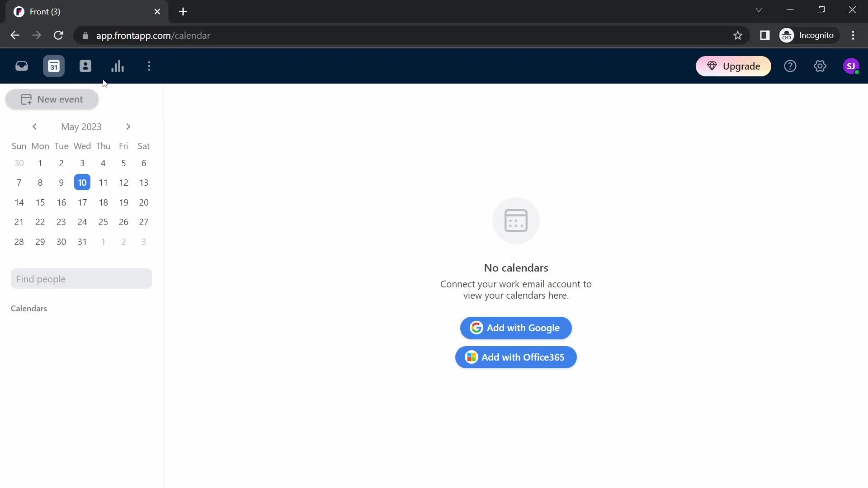Select the analytics/reports icon
Image resolution: width=868 pixels, height=488 pixels.
point(118,66)
